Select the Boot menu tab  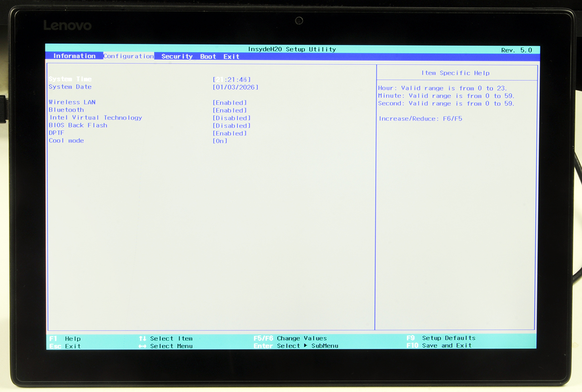pyautogui.click(x=208, y=56)
